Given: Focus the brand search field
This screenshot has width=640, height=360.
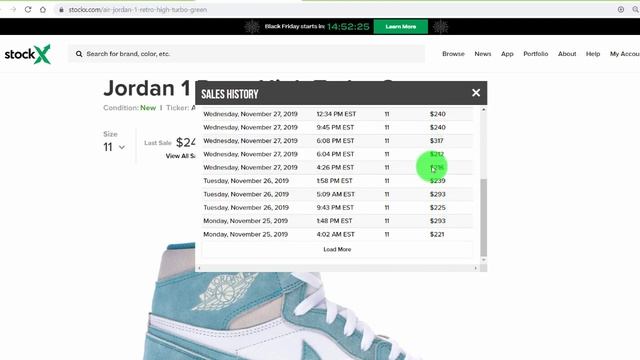Looking at the screenshot, I should [x=247, y=54].
